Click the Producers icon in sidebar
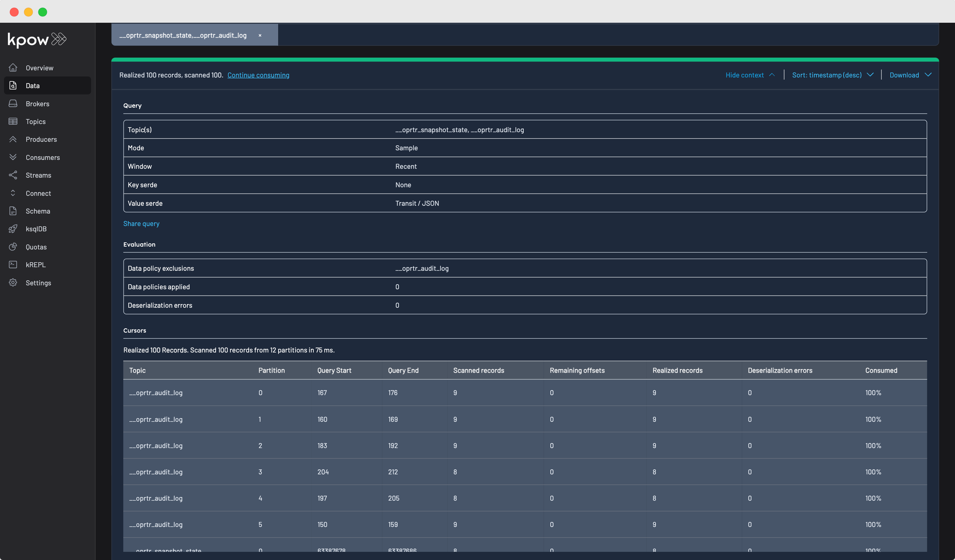The width and height of the screenshot is (955, 560). (13, 139)
